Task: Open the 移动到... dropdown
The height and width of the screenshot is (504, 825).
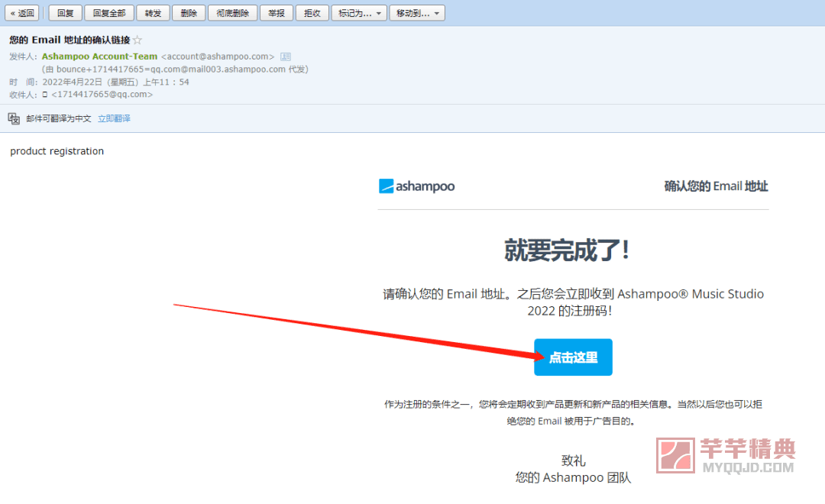Action: point(417,13)
